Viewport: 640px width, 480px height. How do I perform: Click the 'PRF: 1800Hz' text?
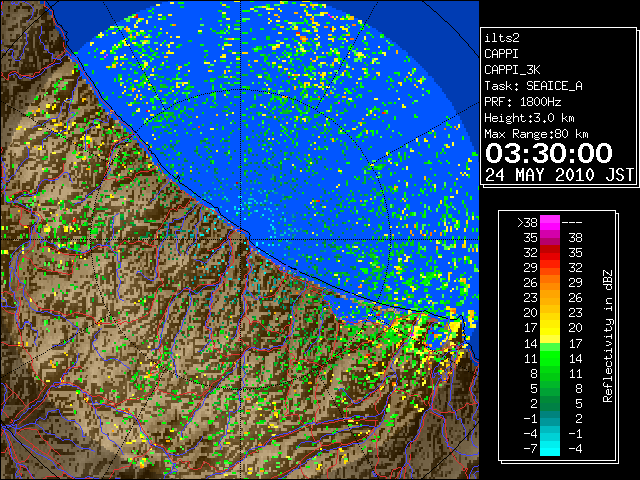(522, 102)
